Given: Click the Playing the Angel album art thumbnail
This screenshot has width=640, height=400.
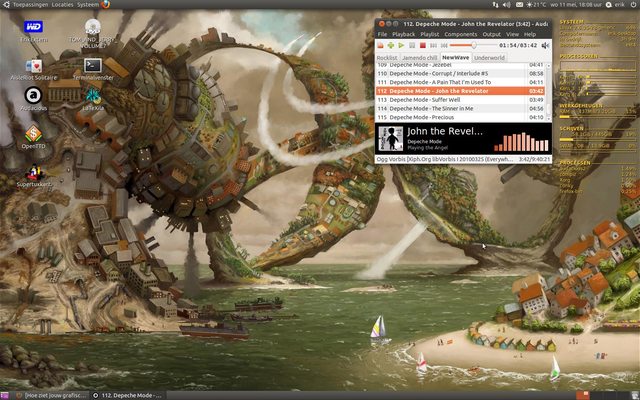Looking at the screenshot, I should (390, 138).
